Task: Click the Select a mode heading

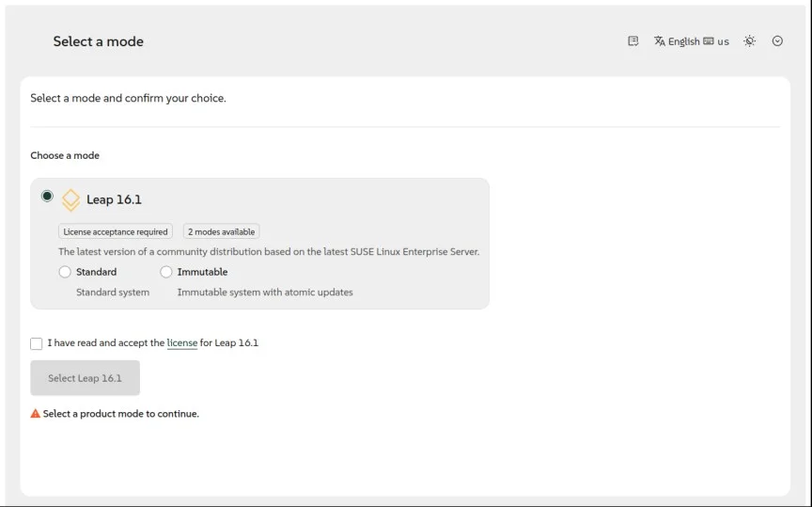Action: pyautogui.click(x=99, y=41)
